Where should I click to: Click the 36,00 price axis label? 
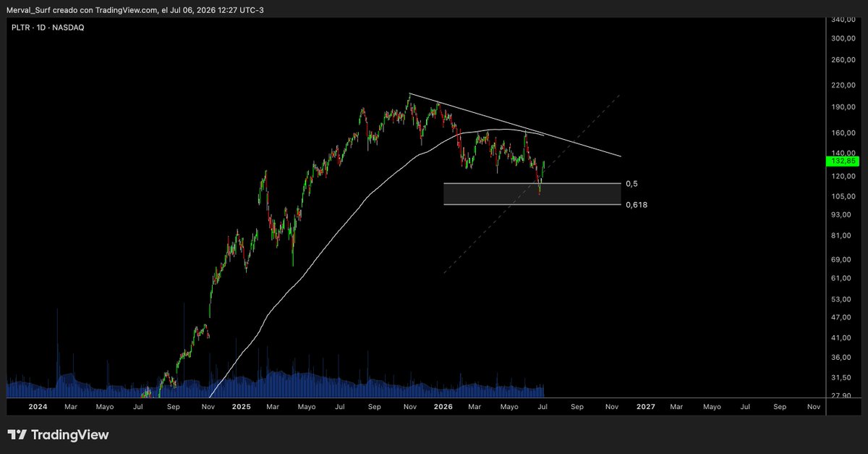point(841,358)
